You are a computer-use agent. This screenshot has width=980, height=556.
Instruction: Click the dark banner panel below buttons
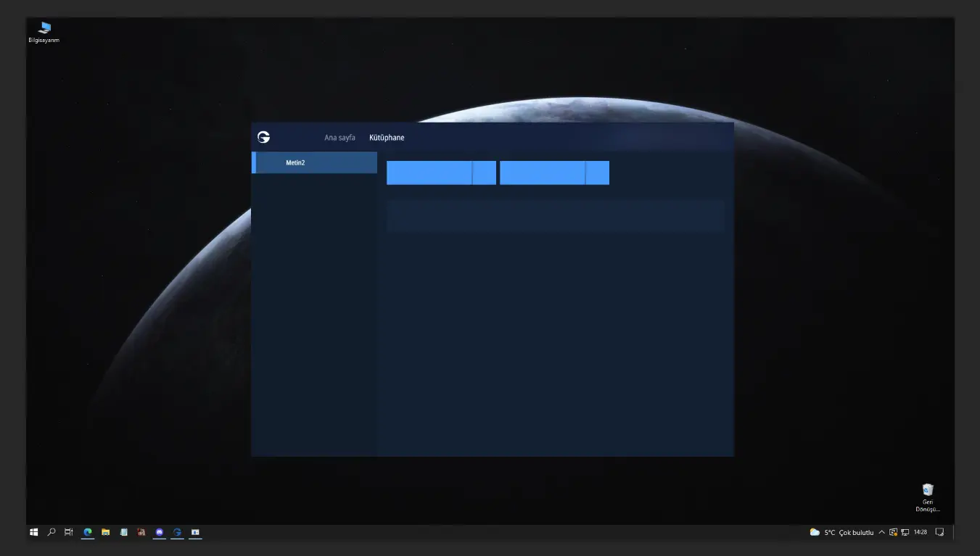point(555,215)
